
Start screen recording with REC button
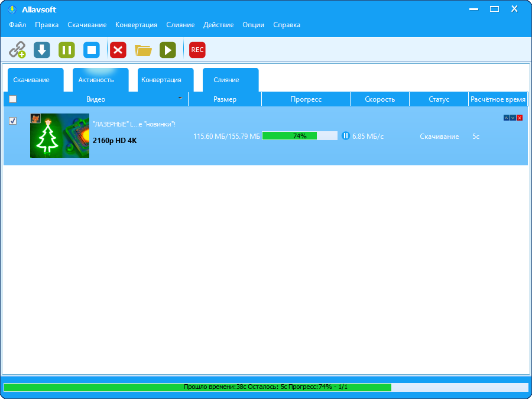click(x=197, y=50)
